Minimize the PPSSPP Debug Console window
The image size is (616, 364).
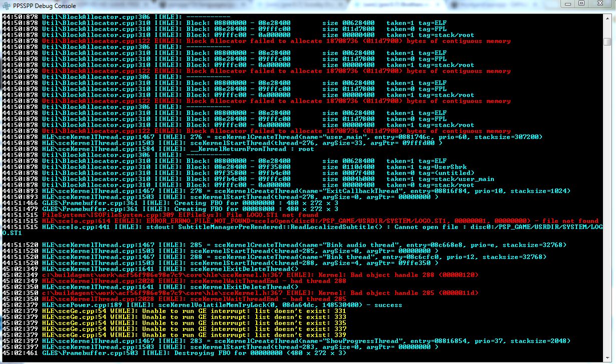[567, 3]
